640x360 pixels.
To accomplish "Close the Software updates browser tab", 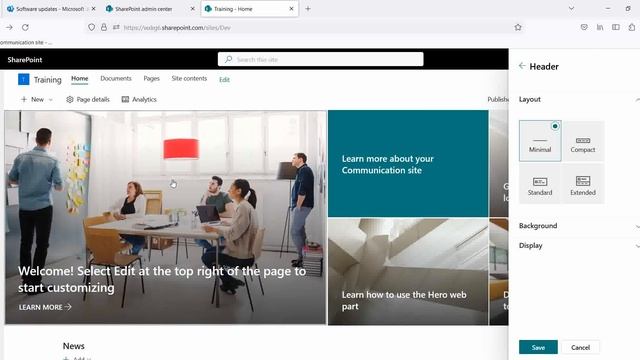I will click(93, 9).
